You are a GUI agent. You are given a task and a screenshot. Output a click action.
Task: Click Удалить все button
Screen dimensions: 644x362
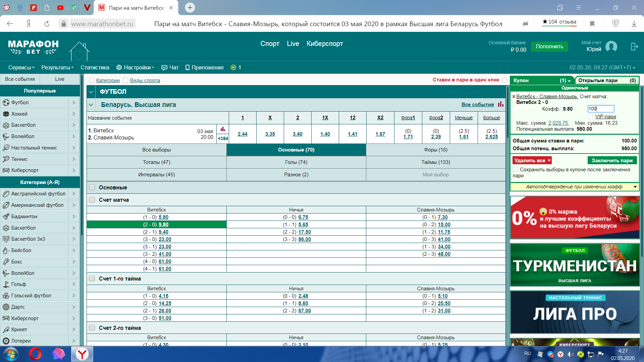[x=532, y=161]
